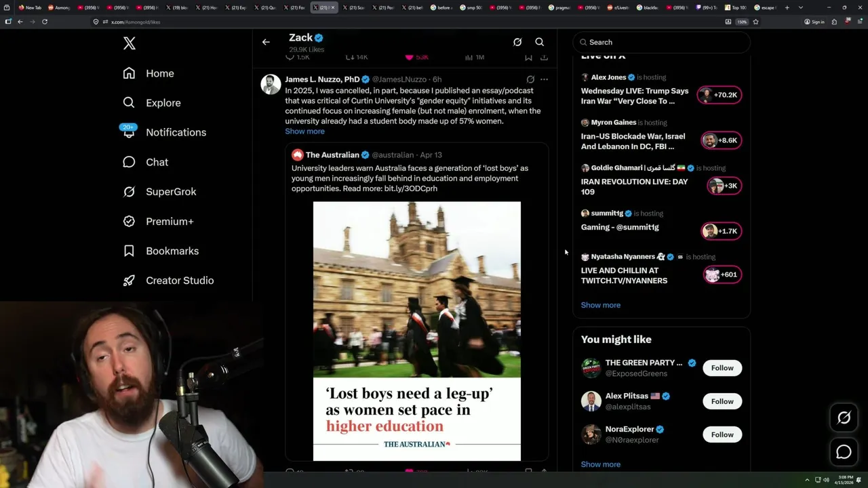Screen dimensions: 868x488
Task: Click the +70.2K listeners badge
Action: (719, 95)
